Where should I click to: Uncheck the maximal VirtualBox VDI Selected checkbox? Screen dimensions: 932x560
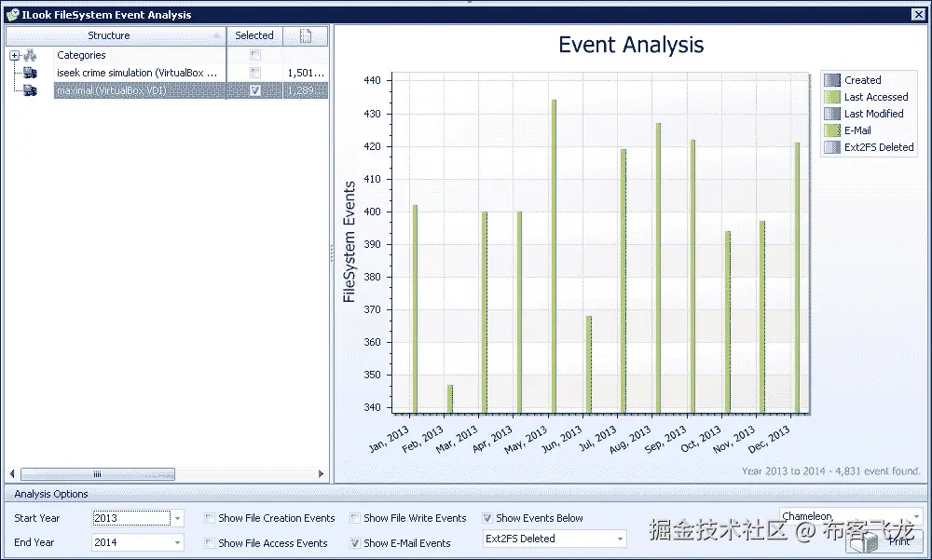[x=255, y=90]
